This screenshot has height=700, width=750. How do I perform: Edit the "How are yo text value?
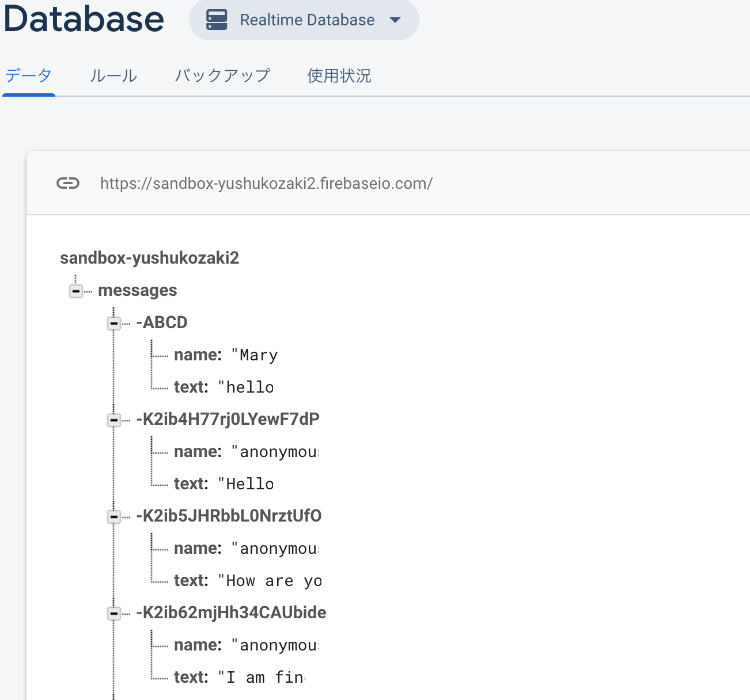pyautogui.click(x=270, y=581)
